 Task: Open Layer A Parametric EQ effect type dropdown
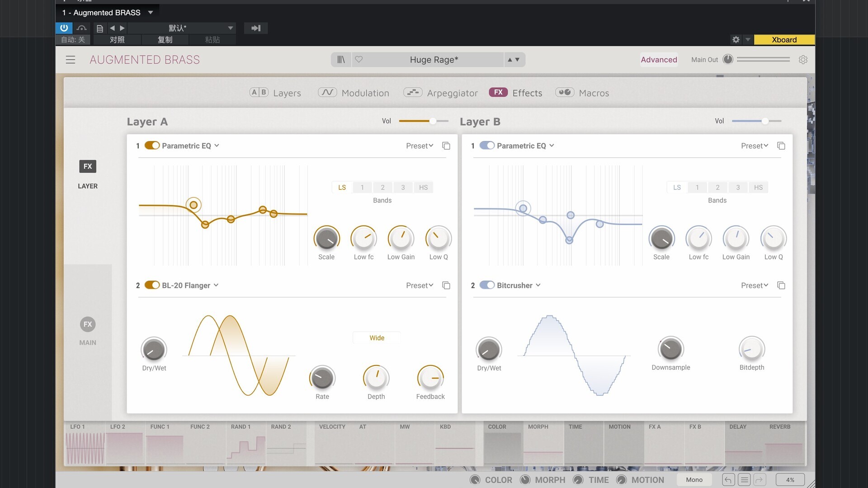point(190,145)
